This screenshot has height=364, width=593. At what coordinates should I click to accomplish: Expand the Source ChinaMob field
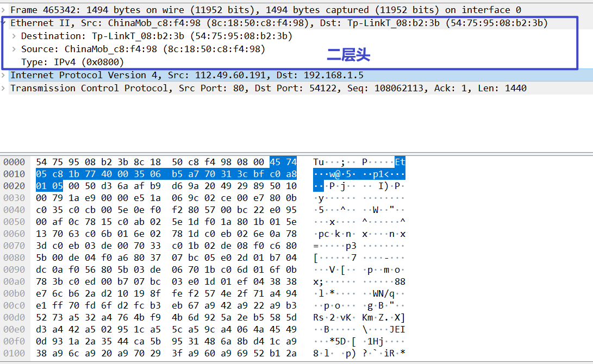point(14,49)
